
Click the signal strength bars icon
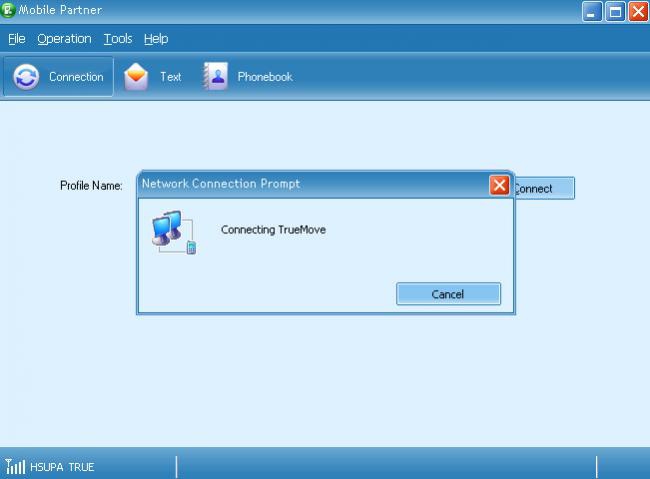click(x=15, y=467)
